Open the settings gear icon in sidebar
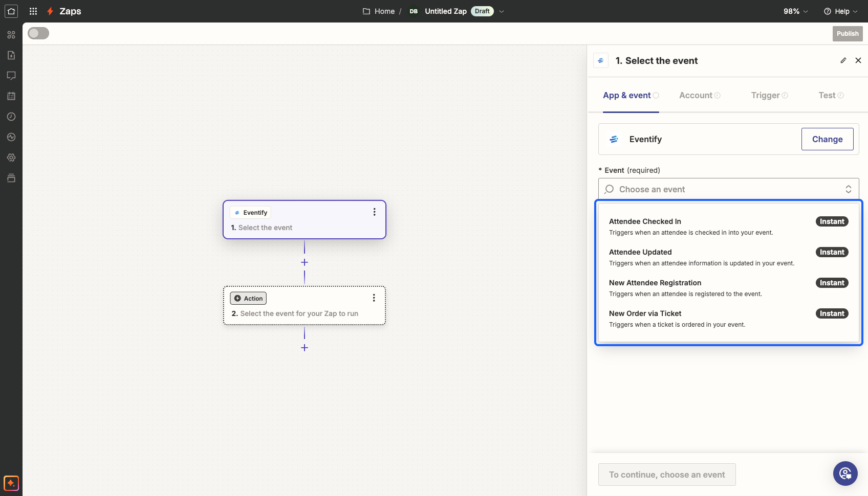The image size is (868, 496). 11,157
